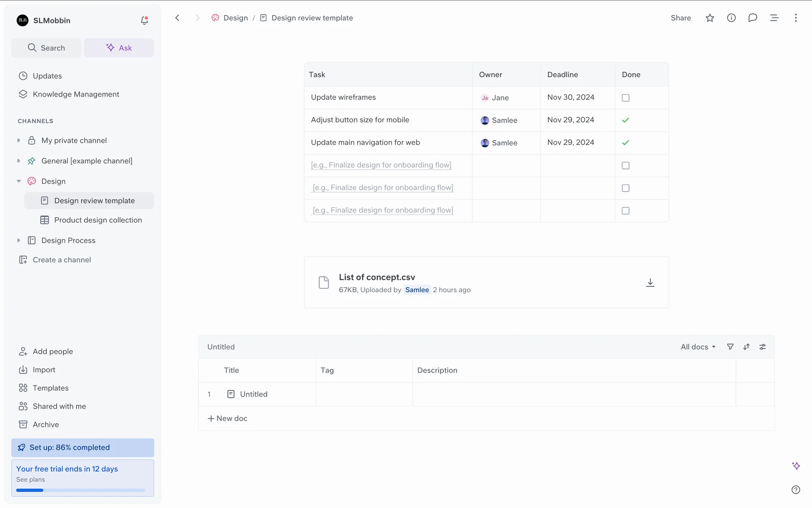Image resolution: width=812 pixels, height=508 pixels.
Task: Click the filter icon in Untitled collection
Action: [x=730, y=347]
